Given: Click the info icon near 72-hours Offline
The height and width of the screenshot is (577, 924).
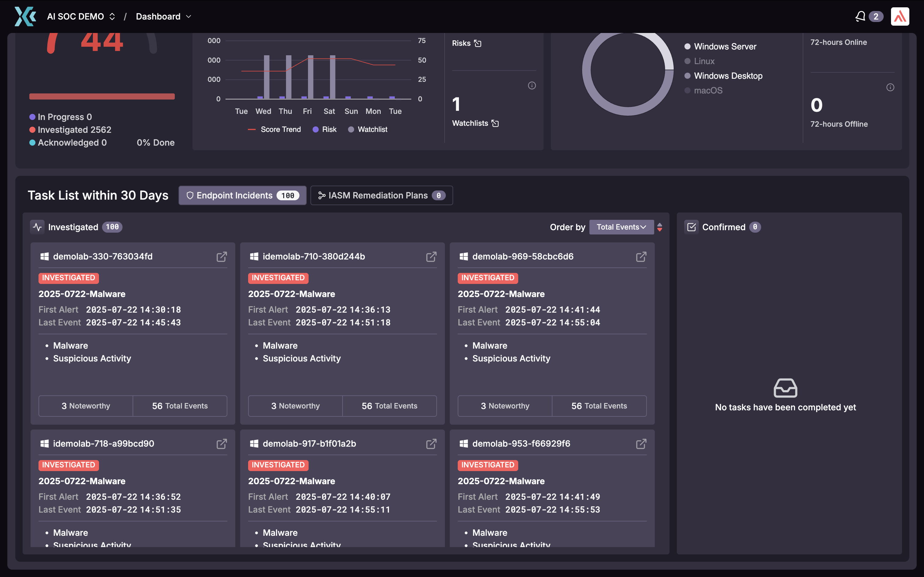Looking at the screenshot, I should click(x=890, y=87).
